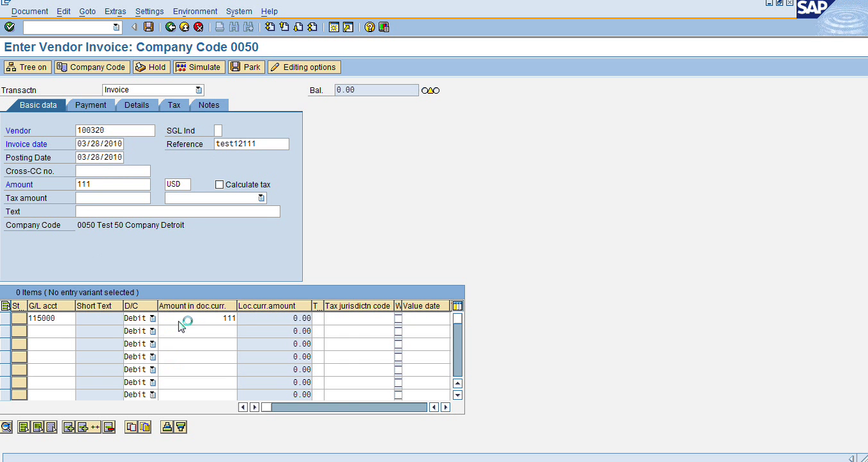Viewport: 868px width, 462px height.
Task: Collapse the command field with the small arrow
Action: (134, 27)
